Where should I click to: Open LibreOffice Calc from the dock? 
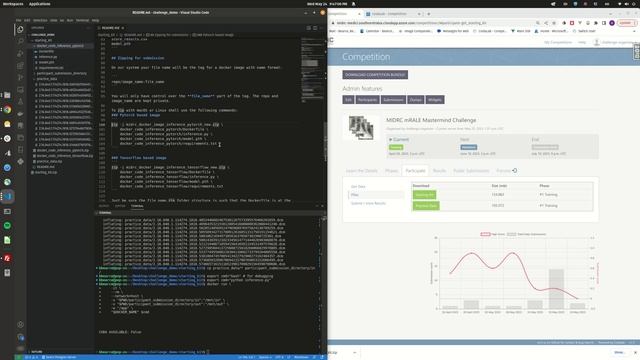(7, 240)
